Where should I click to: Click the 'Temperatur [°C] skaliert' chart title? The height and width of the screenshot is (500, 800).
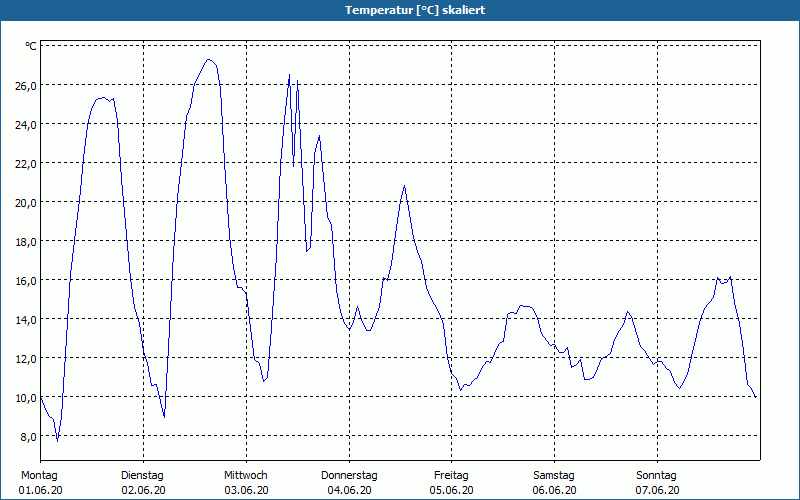coord(415,10)
